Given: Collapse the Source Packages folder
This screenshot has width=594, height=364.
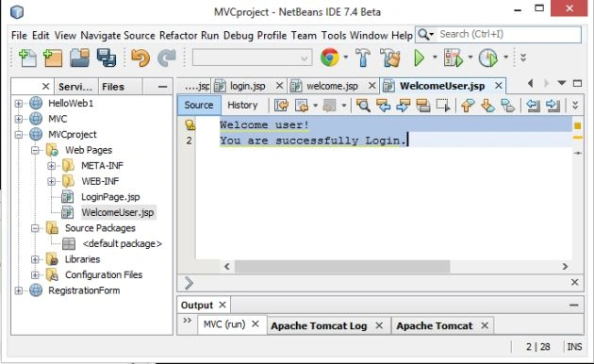Looking at the screenshot, I should (x=35, y=228).
